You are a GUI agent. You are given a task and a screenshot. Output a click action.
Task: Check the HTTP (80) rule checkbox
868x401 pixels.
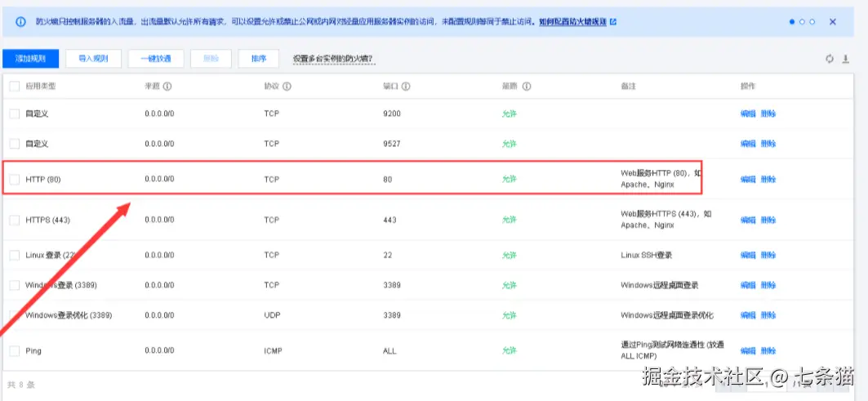pyautogui.click(x=15, y=180)
